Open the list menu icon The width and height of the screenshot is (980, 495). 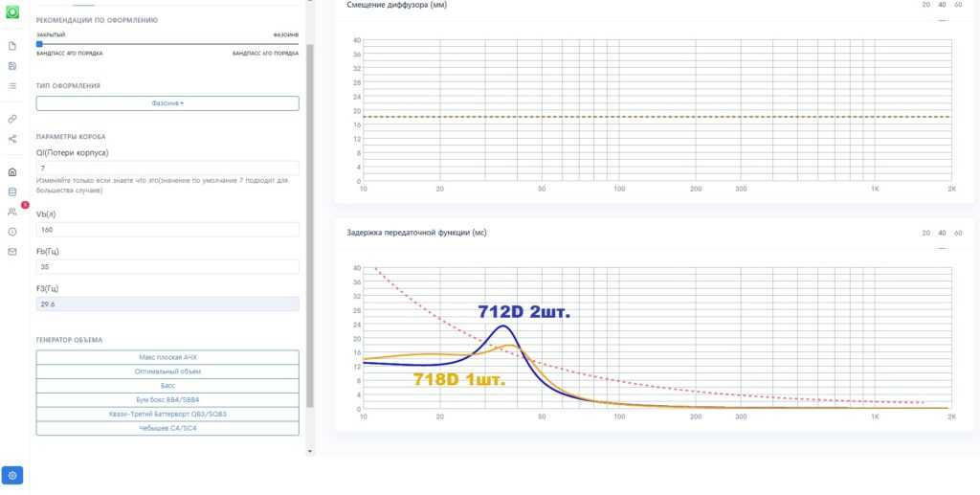pos(12,86)
